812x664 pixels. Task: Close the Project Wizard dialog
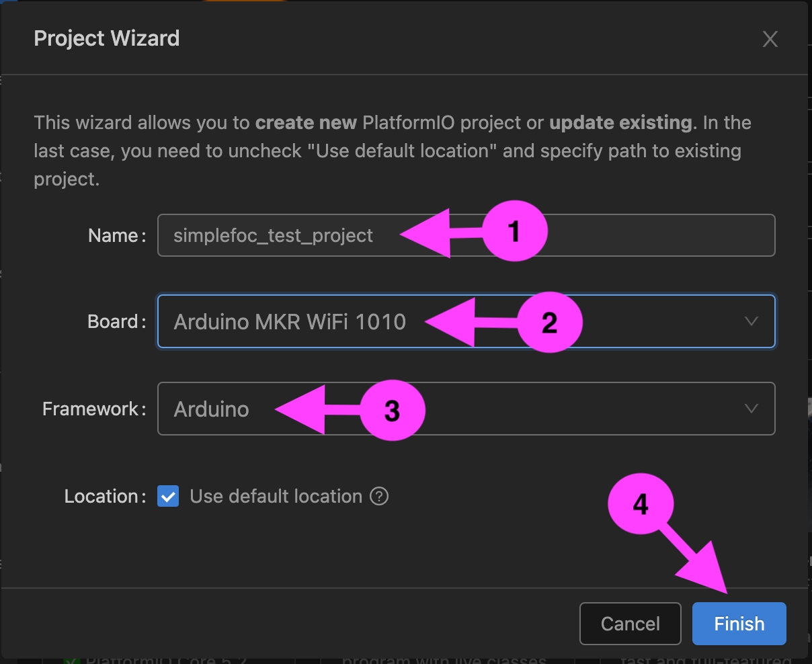tap(770, 39)
